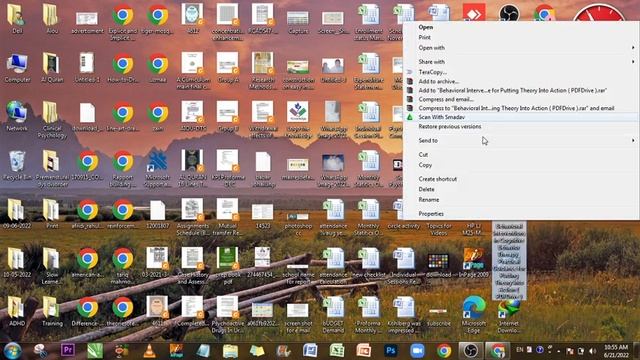
Task: Click the volume icon in system tray
Action: (592, 351)
